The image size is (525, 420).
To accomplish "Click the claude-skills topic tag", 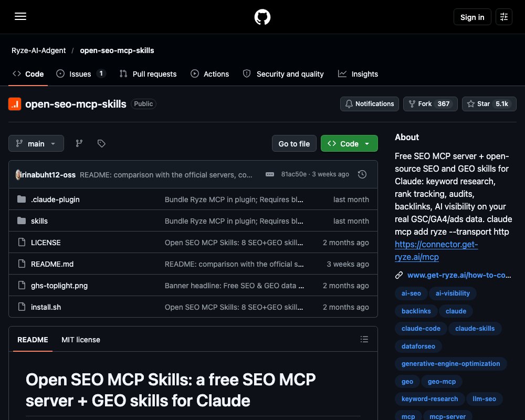I will [475, 329].
